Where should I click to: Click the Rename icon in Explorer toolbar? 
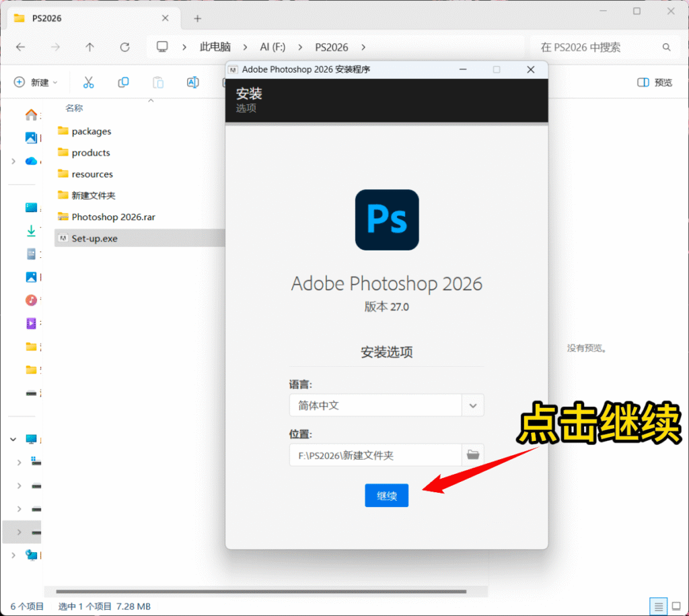(x=192, y=82)
